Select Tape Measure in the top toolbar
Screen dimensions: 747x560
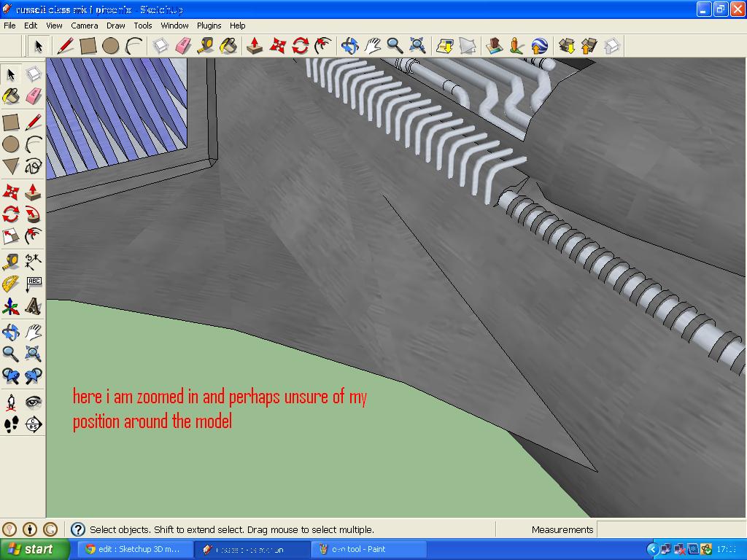(x=206, y=46)
